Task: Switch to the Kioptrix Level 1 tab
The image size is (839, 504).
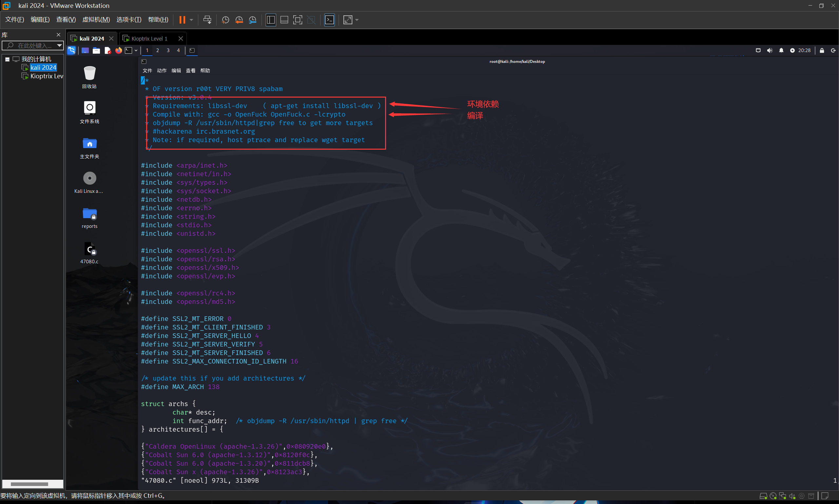Action: (149, 39)
